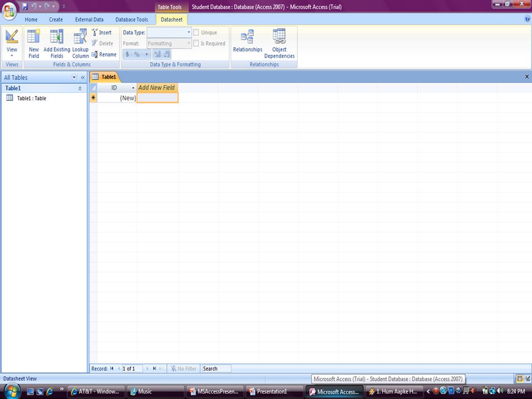Toggle the Unique checkbox
The image size is (532, 399).
point(196,32)
